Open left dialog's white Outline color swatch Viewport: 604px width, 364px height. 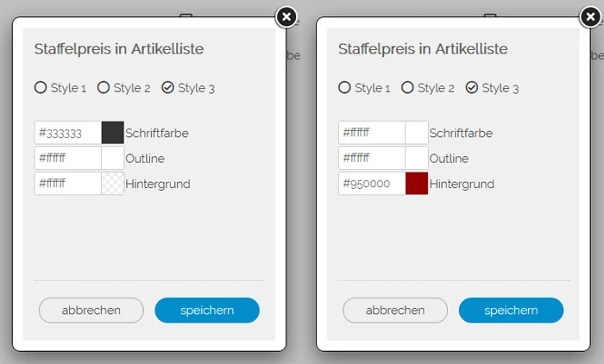tap(112, 158)
